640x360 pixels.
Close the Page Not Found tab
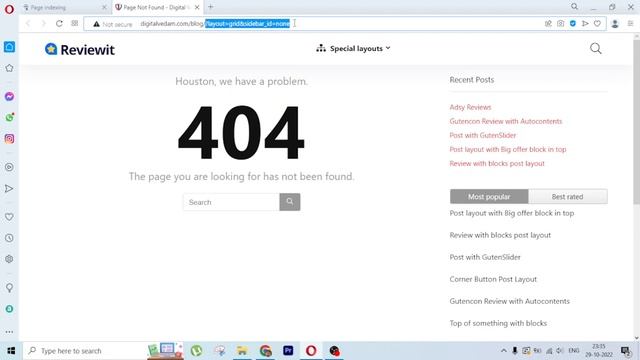tap(197, 7)
